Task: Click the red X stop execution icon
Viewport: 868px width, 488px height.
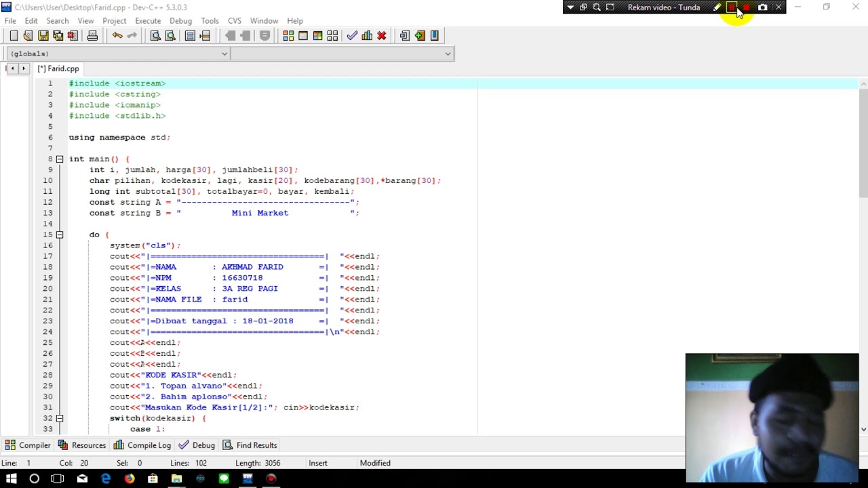Action: point(382,35)
